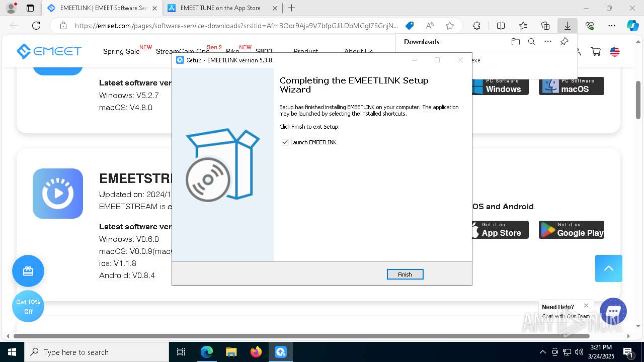Image resolution: width=644 pixels, height=362 pixels.
Task: Open the gift rewards floating button
Action: 28,271
